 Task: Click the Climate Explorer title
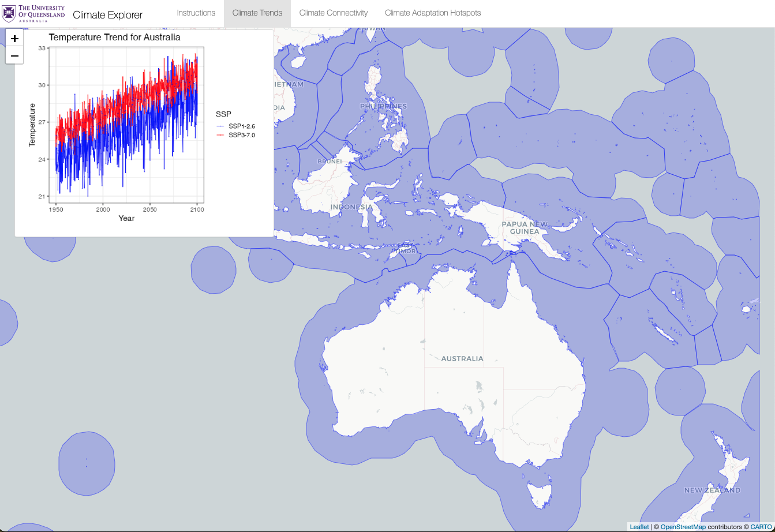[x=107, y=14]
